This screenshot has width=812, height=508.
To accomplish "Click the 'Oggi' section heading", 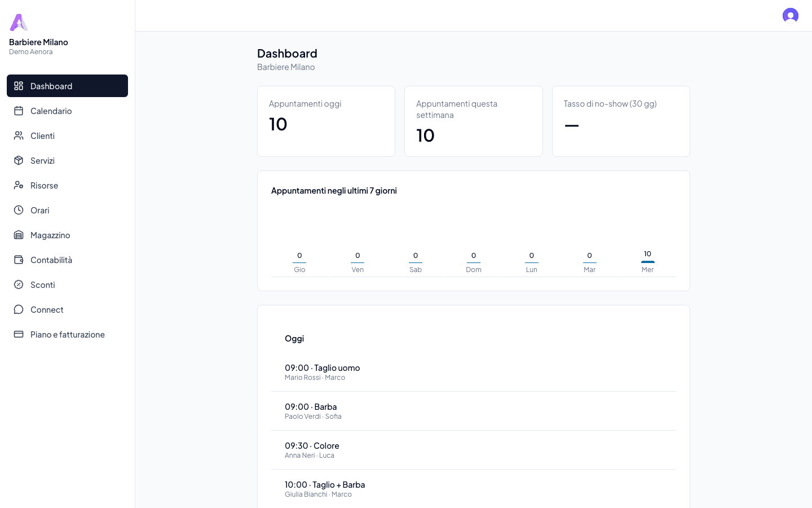I will point(294,339).
